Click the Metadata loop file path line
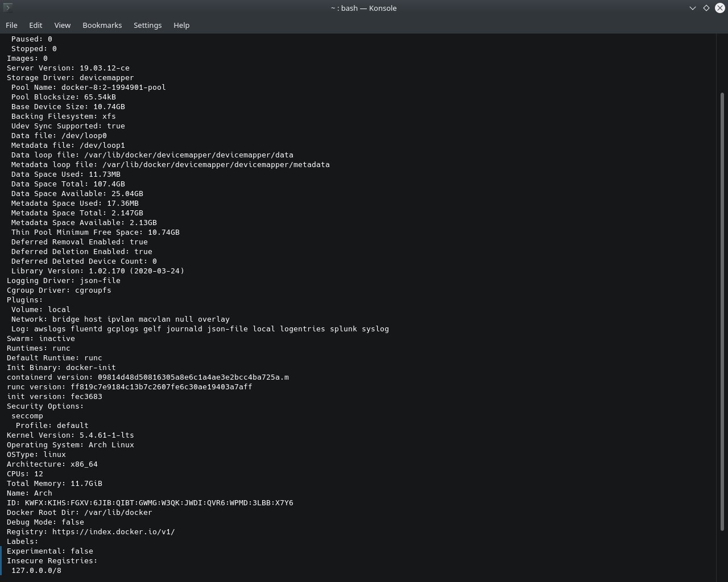 [x=171, y=165]
